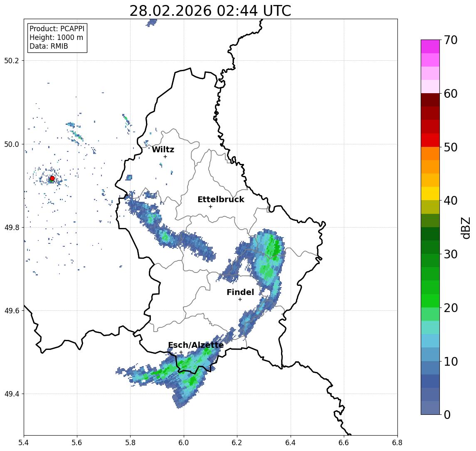Click the title text 28.02.2026 02:44 UTC
The image size is (476, 451).
210,11
